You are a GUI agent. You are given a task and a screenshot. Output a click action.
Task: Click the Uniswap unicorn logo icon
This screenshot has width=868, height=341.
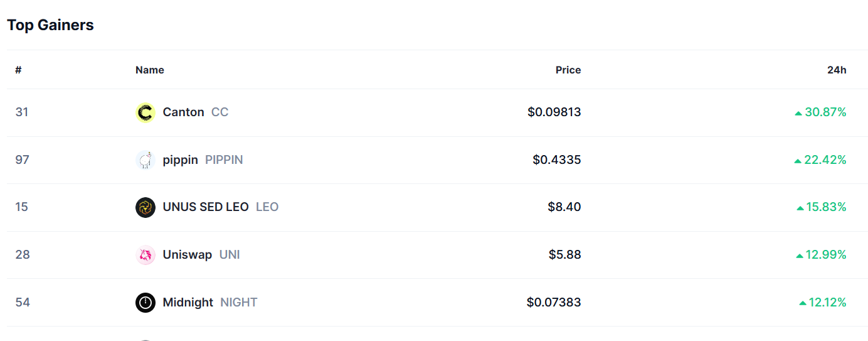click(146, 255)
